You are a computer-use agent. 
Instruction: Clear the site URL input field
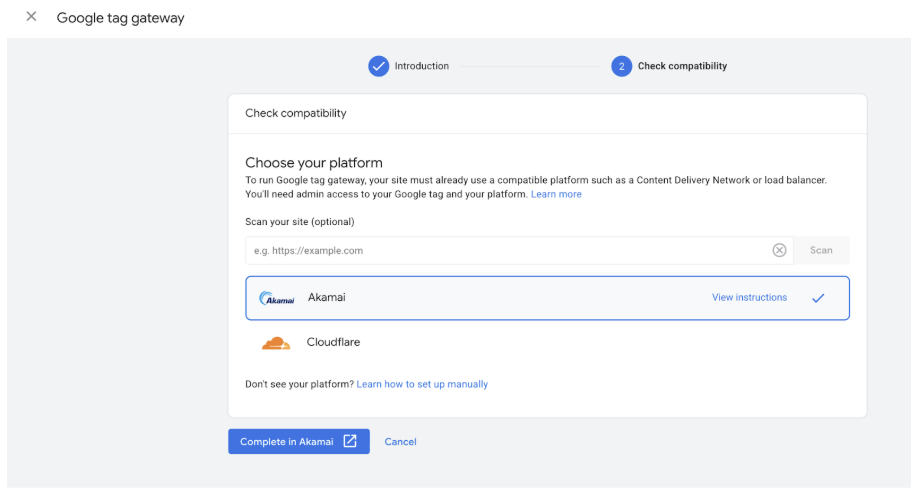(x=779, y=250)
